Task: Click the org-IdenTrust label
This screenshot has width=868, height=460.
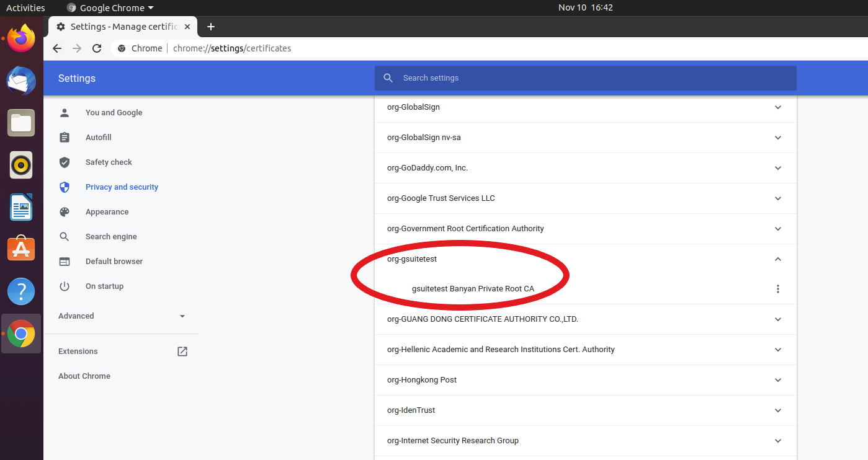Action: tap(410, 410)
